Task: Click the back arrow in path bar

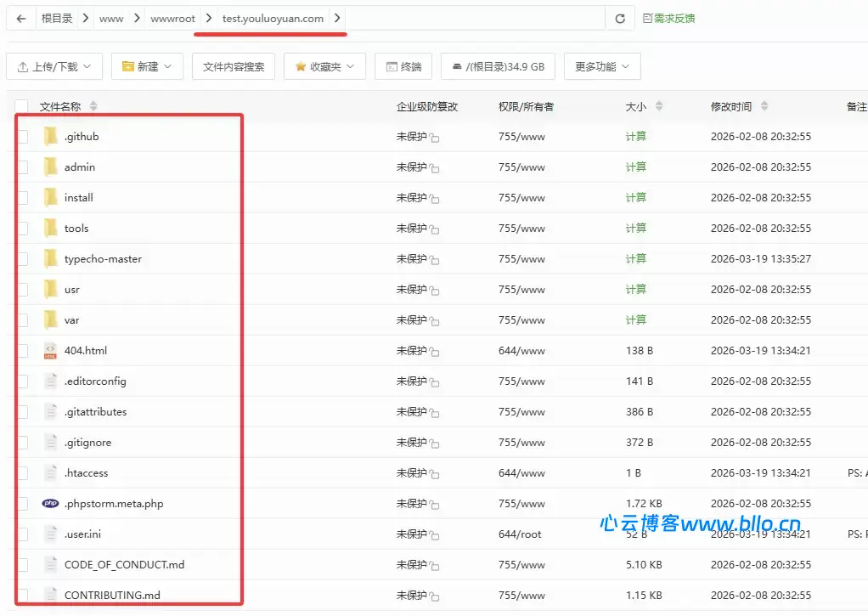Action: coord(21,19)
